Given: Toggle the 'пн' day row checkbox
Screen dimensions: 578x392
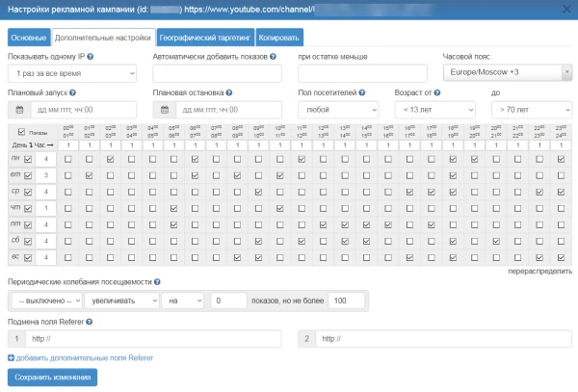Looking at the screenshot, I should (x=28, y=159).
